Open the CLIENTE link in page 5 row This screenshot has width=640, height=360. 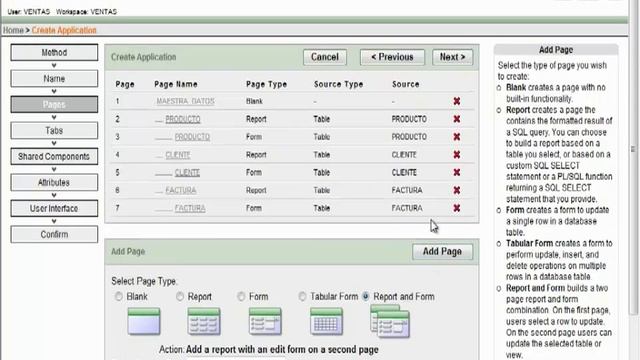187,173
